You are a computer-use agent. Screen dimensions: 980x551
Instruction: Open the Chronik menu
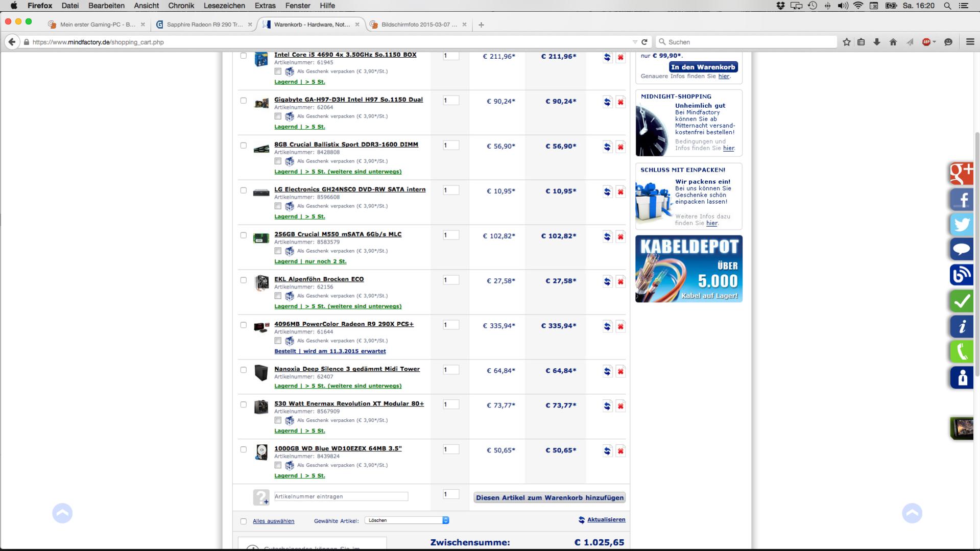[181, 6]
